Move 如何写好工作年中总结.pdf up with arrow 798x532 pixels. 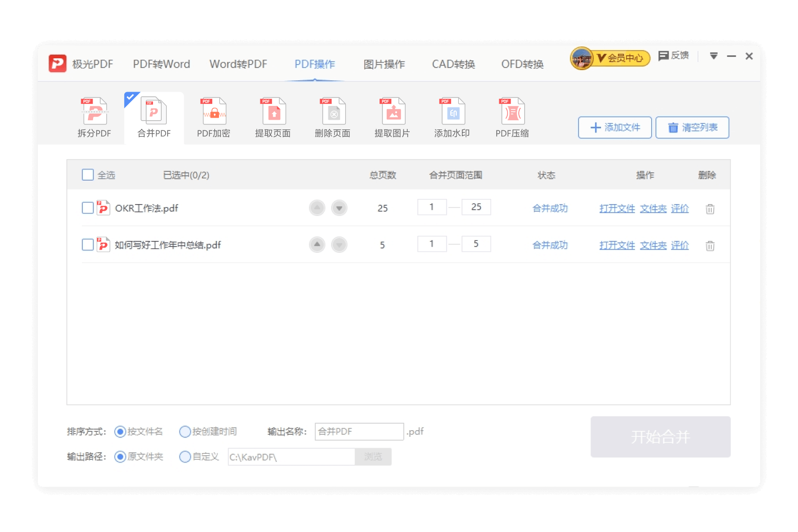click(317, 245)
